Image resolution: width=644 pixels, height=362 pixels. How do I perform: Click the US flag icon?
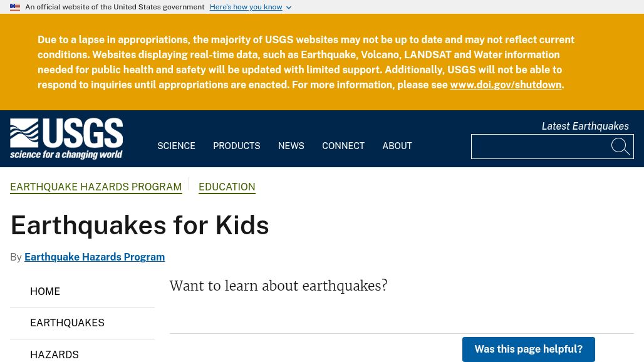(x=15, y=8)
